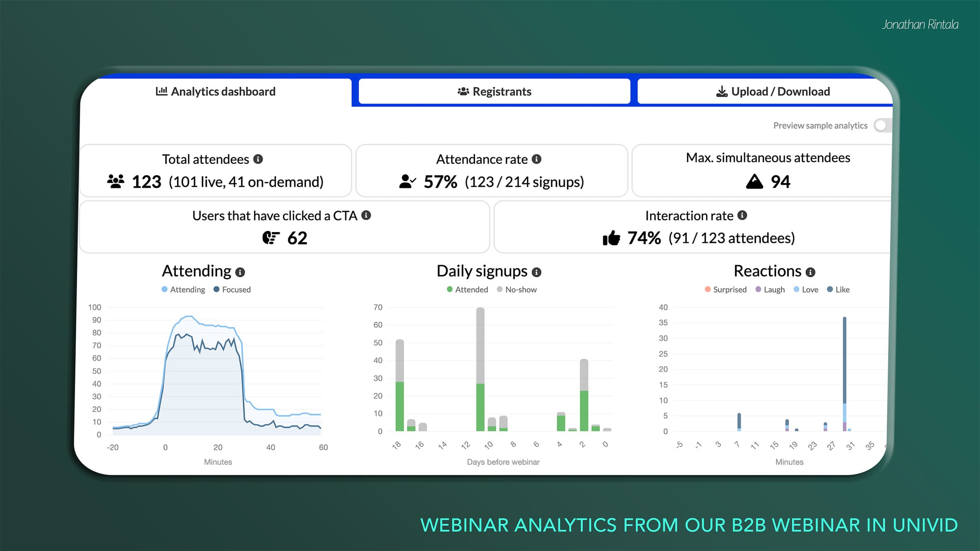Click the download icon in Upload / Download tab
980x551 pixels.
722,91
